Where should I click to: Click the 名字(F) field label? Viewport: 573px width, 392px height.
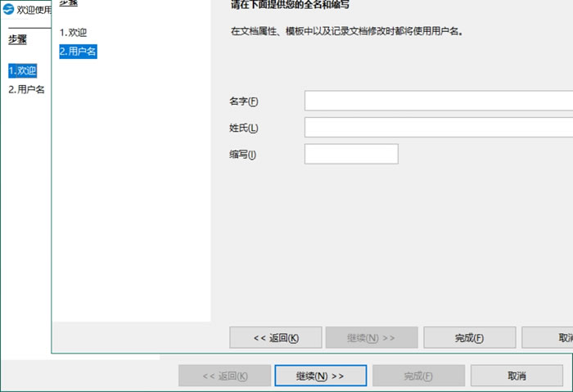tap(243, 101)
